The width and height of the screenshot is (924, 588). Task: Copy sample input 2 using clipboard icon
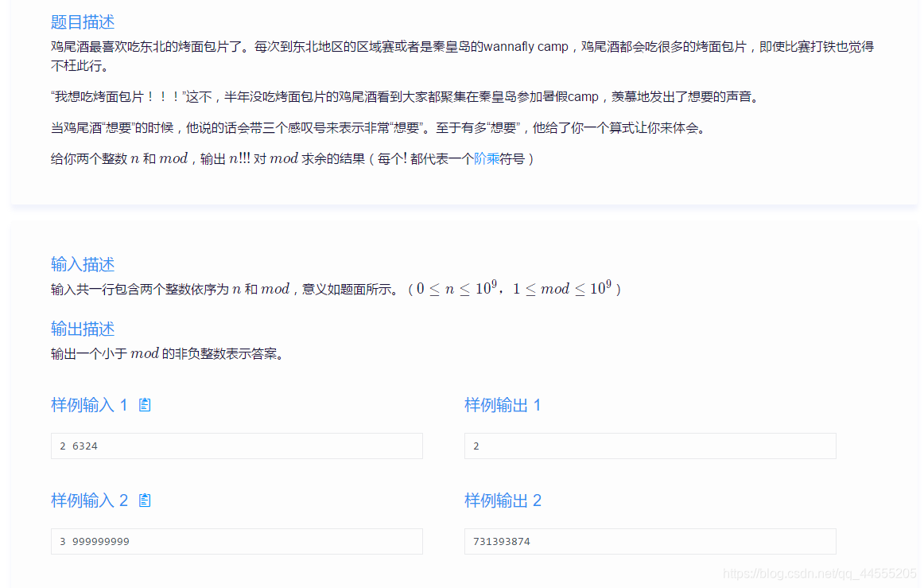pyautogui.click(x=144, y=500)
